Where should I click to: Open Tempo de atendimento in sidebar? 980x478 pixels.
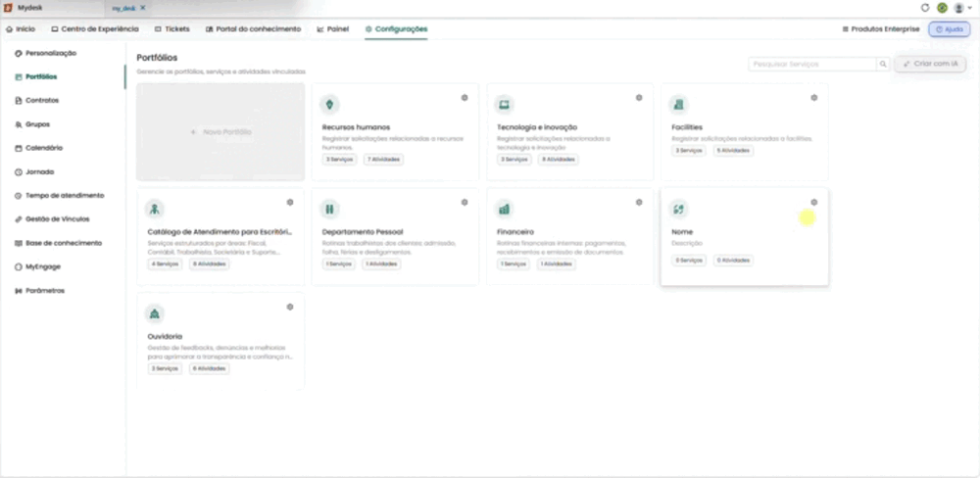click(x=60, y=196)
